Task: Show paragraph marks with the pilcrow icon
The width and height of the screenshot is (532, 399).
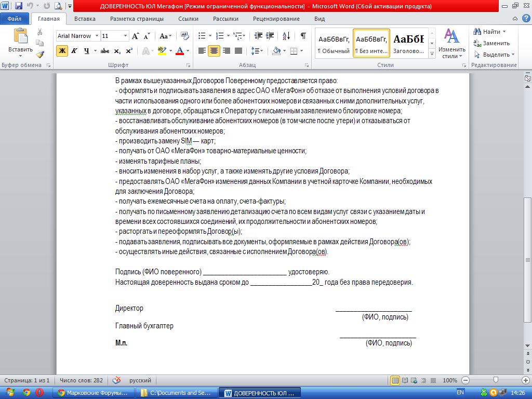Action: [x=303, y=36]
